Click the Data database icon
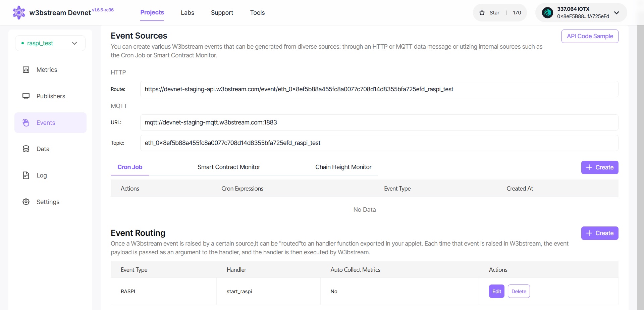 (x=26, y=149)
